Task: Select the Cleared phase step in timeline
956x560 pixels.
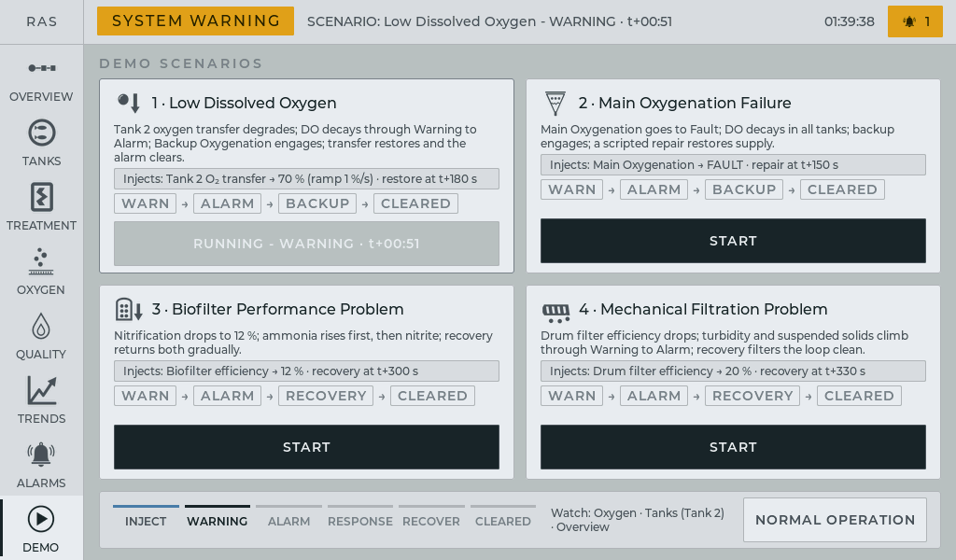Action: (x=503, y=516)
